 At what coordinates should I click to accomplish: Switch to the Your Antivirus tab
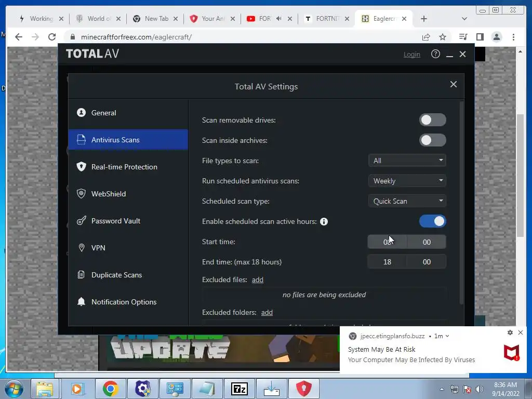(x=212, y=19)
